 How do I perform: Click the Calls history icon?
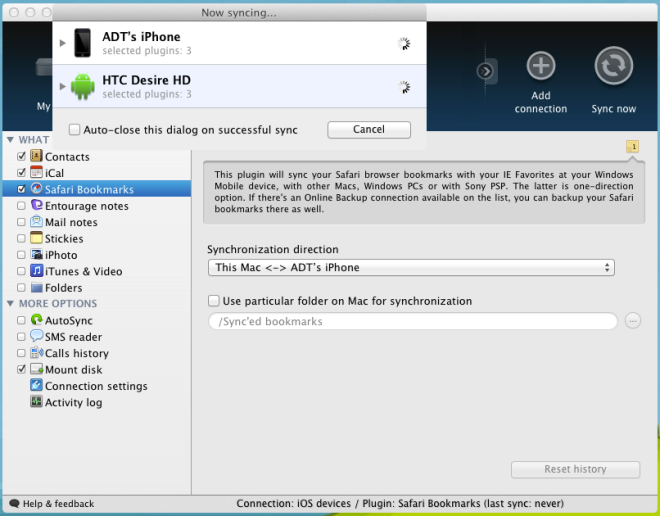tap(36, 352)
